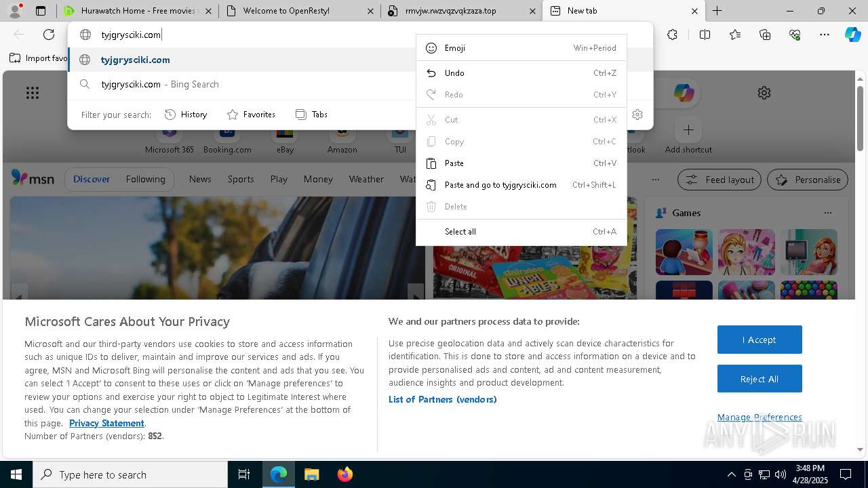The width and height of the screenshot is (868, 488).
Task: Click the search filter settings gear
Action: pos(637,115)
